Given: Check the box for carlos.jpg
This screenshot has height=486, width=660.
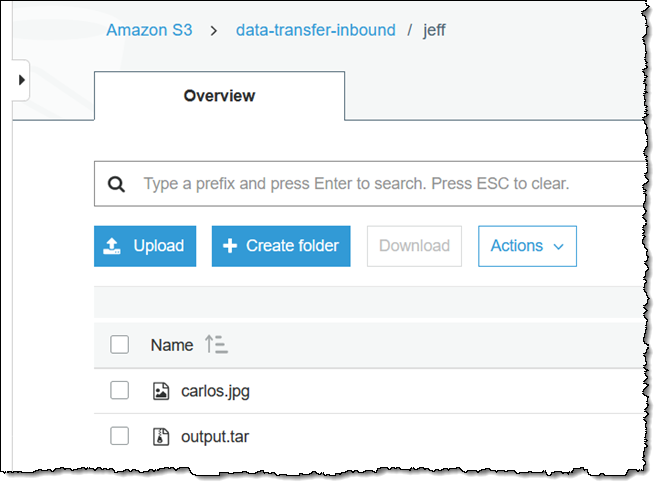Looking at the screenshot, I should point(120,391).
